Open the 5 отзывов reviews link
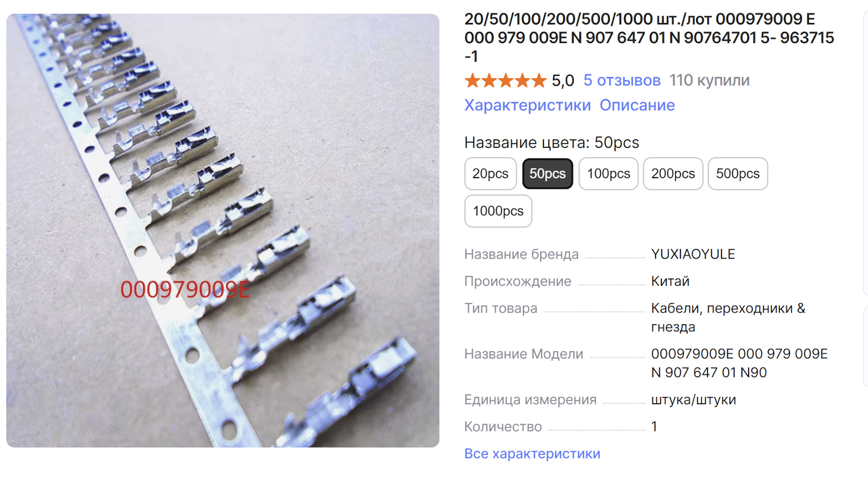This screenshot has height=482, width=868. 622,80
